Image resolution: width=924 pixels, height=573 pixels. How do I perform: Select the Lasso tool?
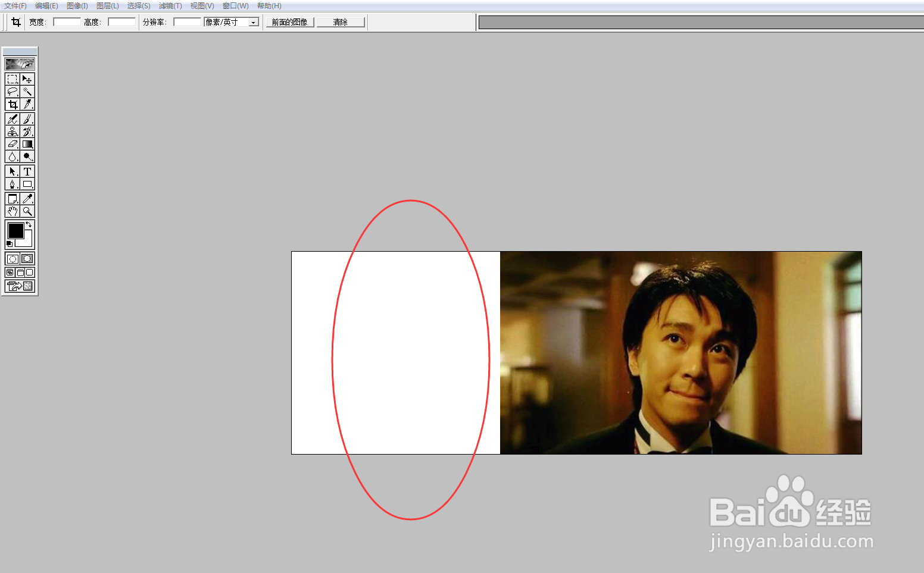click(x=13, y=92)
